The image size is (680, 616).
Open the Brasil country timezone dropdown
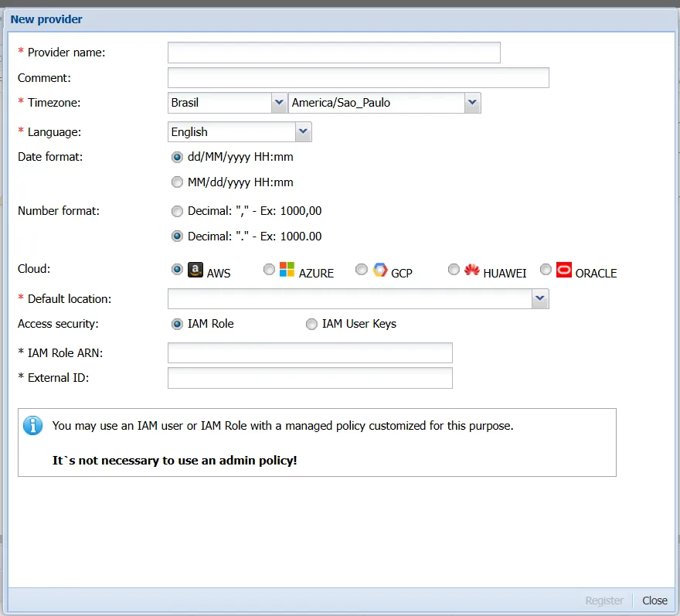pyautogui.click(x=279, y=103)
